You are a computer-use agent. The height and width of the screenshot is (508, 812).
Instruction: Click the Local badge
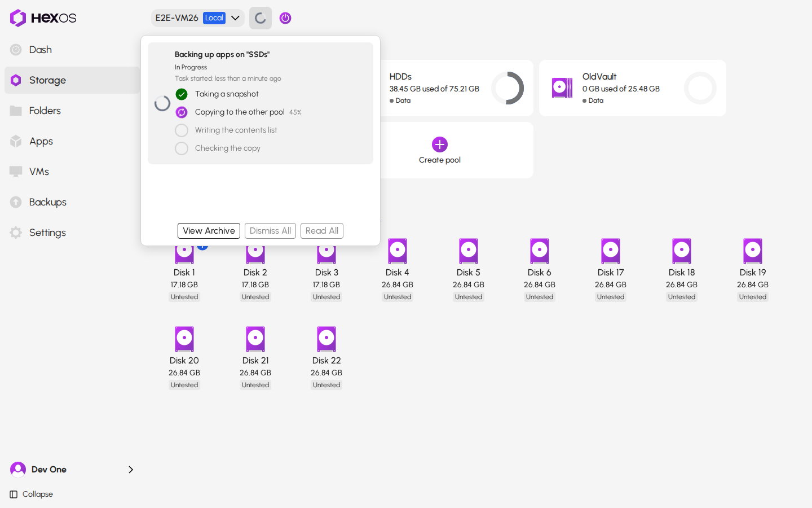pyautogui.click(x=214, y=18)
